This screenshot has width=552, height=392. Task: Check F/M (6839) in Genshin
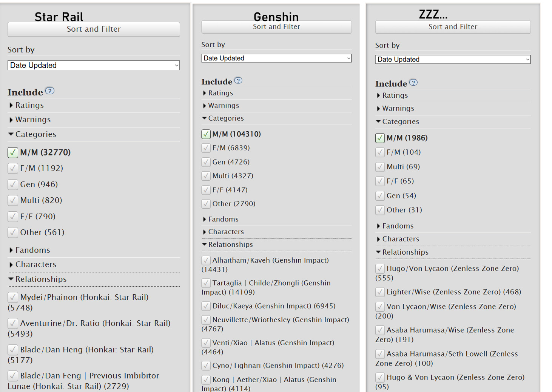pyautogui.click(x=206, y=148)
